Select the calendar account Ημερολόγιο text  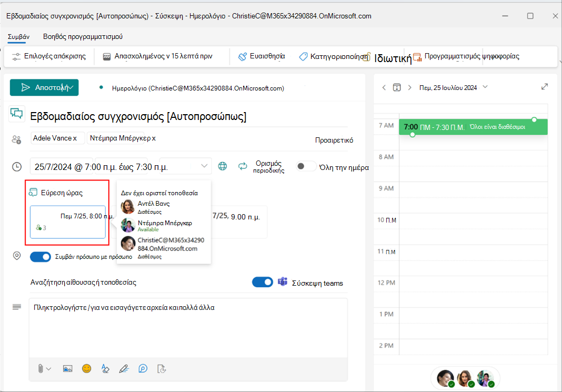click(x=198, y=88)
